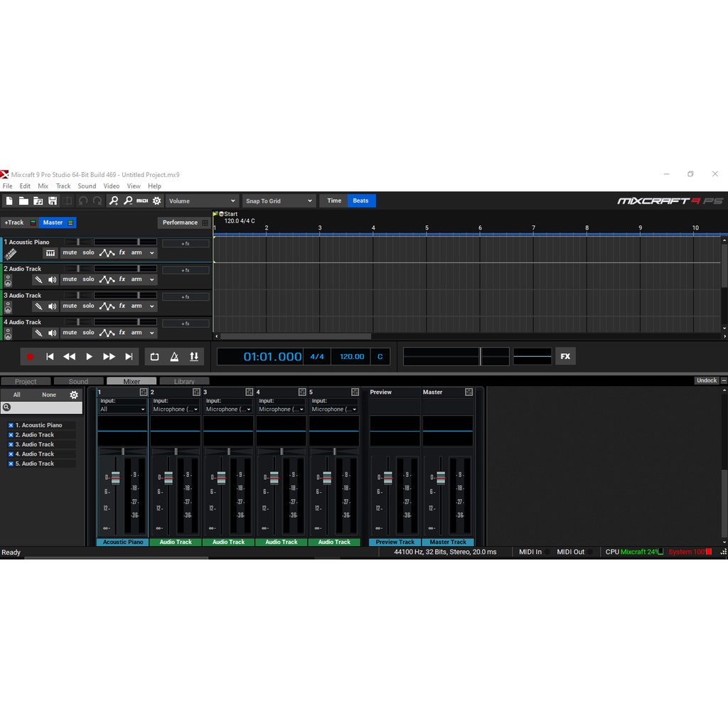This screenshot has height=728, width=728.
Task: Open the Video menu
Action: [x=112, y=186]
